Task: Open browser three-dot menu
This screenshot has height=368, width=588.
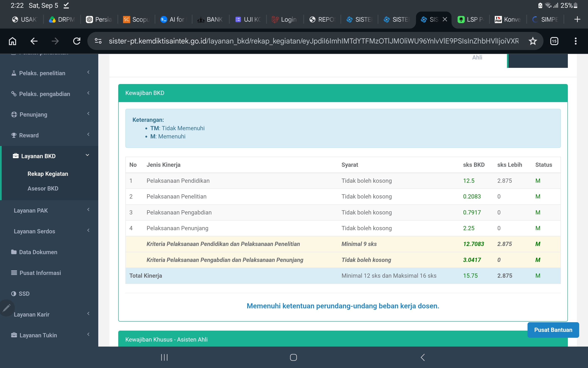Action: pyautogui.click(x=575, y=41)
